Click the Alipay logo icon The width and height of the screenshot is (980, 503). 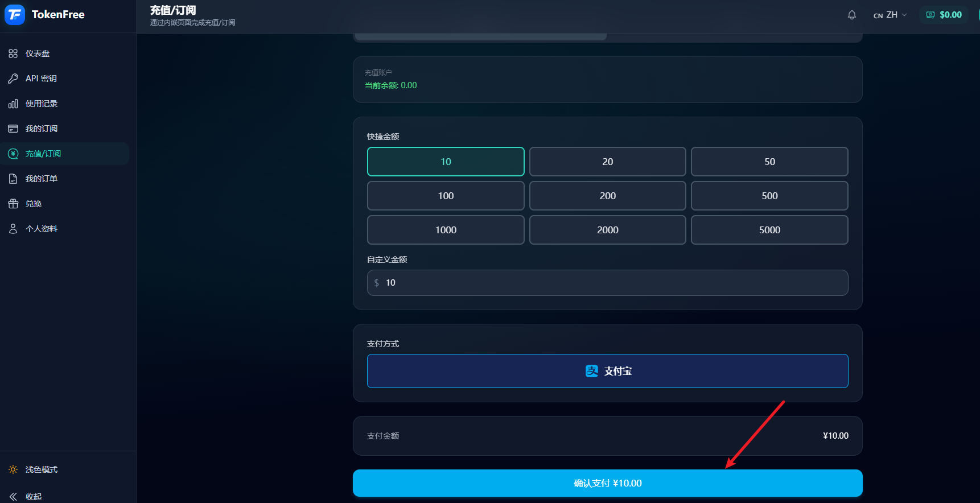point(591,371)
